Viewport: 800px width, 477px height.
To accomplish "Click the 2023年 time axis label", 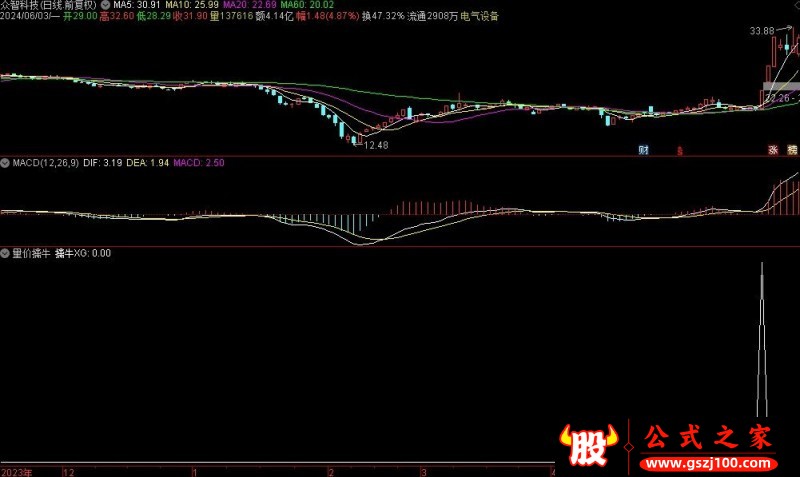I will pos(16,472).
